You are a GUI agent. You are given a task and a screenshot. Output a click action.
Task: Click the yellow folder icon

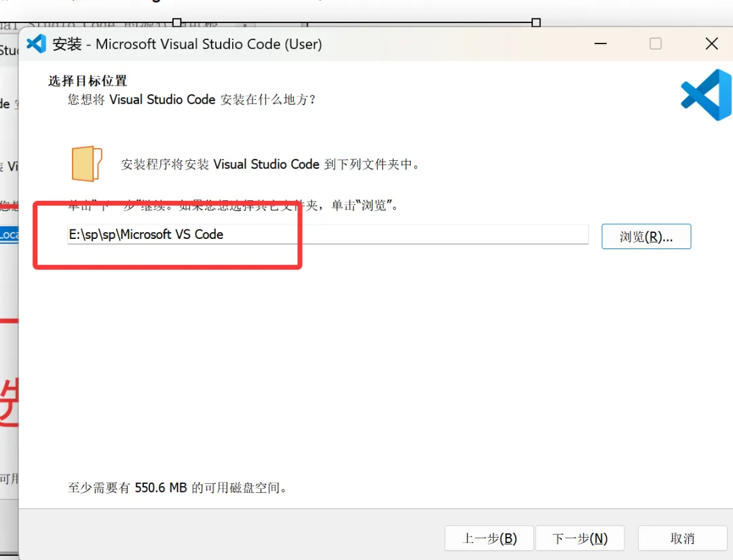pos(86,164)
